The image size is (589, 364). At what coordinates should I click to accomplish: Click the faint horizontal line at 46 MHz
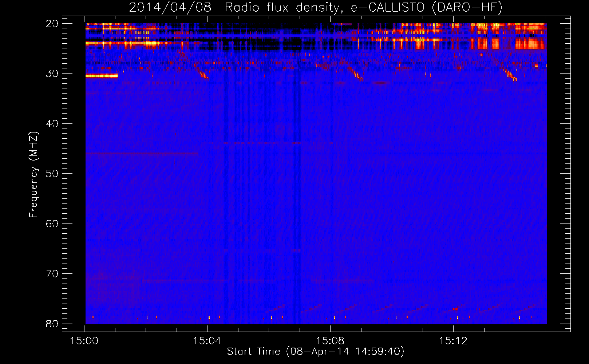click(x=142, y=154)
